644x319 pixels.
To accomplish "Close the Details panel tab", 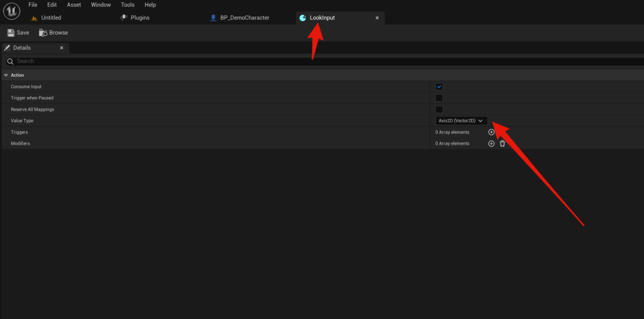I will [61, 48].
